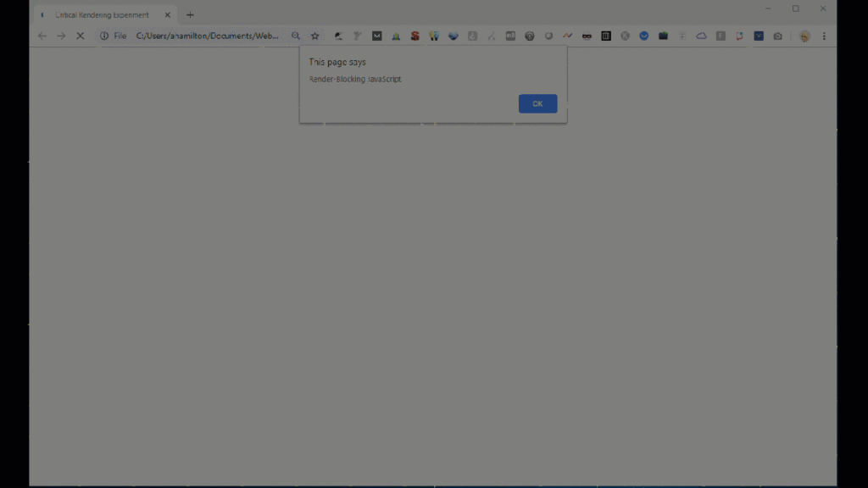Viewport: 868px width, 488px height.
Task: Close the Critical Rendering Experiment tab
Action: coord(165,15)
